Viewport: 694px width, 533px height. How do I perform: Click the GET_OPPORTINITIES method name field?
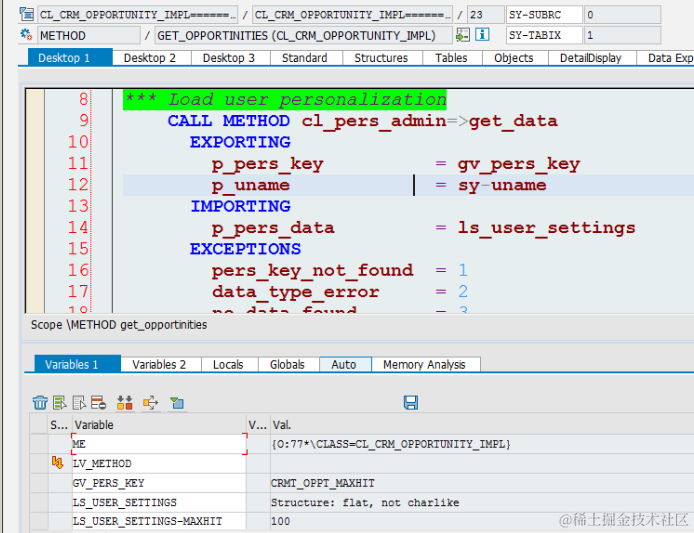pyautogui.click(x=303, y=35)
